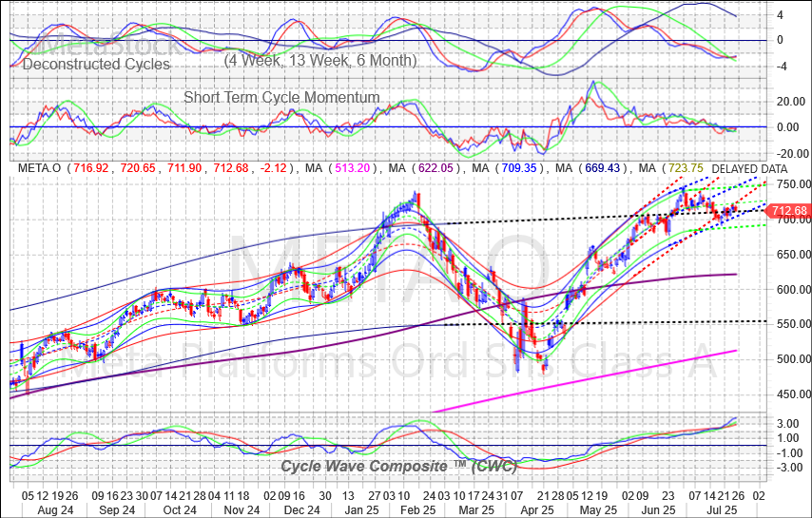The image size is (812, 518).
Task: Click the Jul 25 month label
Action: (x=722, y=510)
